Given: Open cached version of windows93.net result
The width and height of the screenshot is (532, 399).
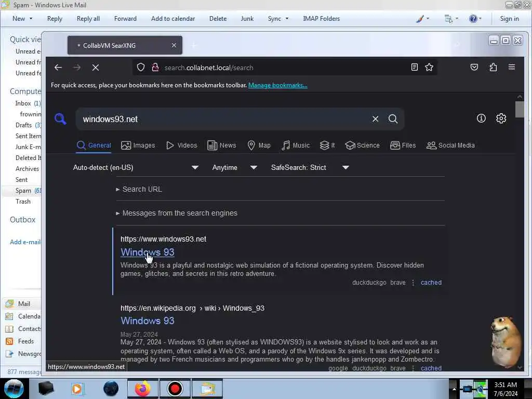Looking at the screenshot, I should [431, 282].
